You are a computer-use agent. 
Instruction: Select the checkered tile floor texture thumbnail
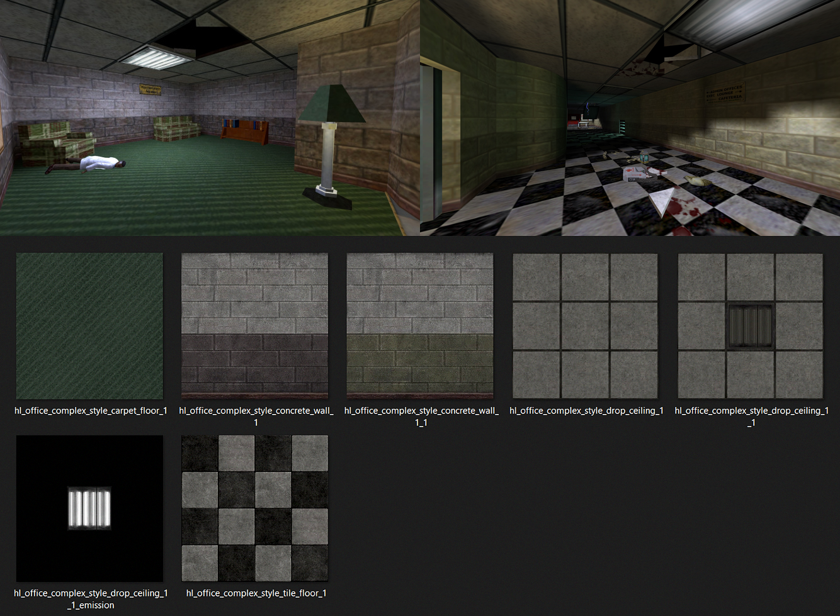[254, 508]
